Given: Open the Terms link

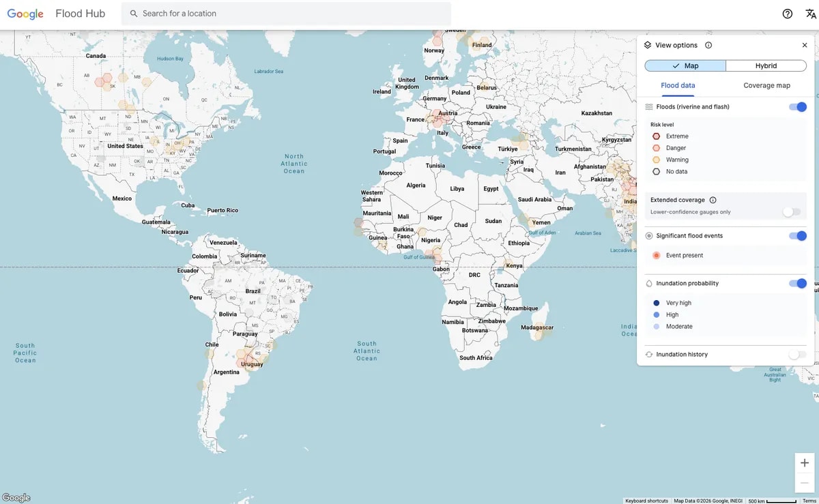Looking at the screenshot, I should click(809, 501).
